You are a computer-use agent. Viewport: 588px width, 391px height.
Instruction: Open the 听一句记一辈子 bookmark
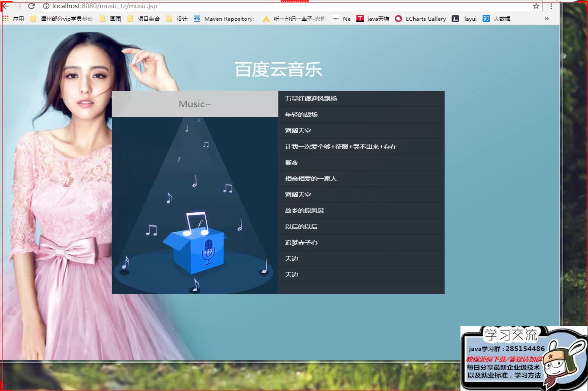[294, 19]
